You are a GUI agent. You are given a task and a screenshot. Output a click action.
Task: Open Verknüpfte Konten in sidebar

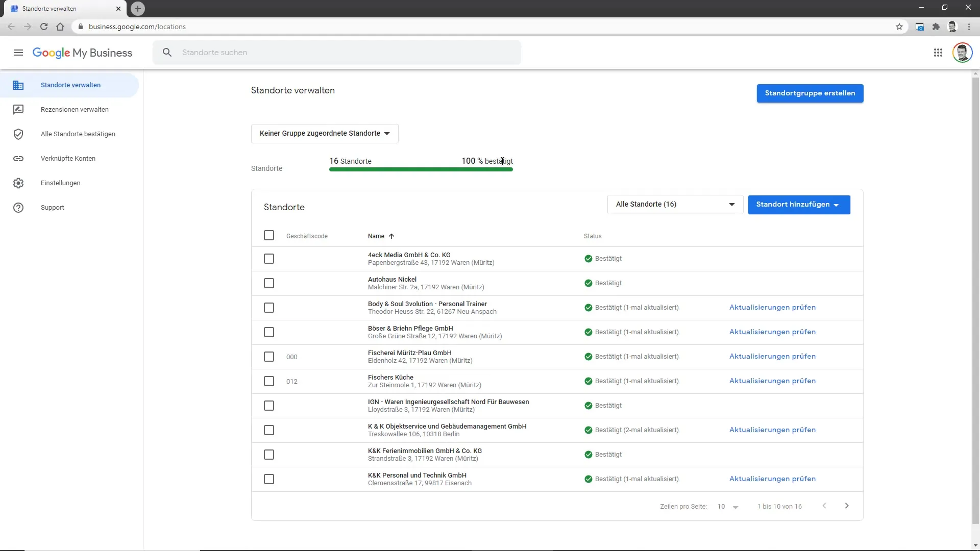(x=69, y=159)
